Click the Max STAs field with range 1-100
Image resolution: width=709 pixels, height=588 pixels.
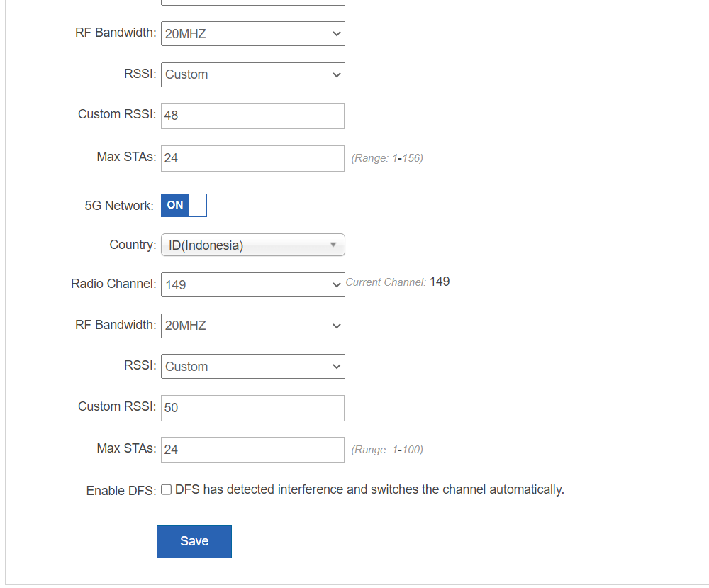[x=253, y=450]
